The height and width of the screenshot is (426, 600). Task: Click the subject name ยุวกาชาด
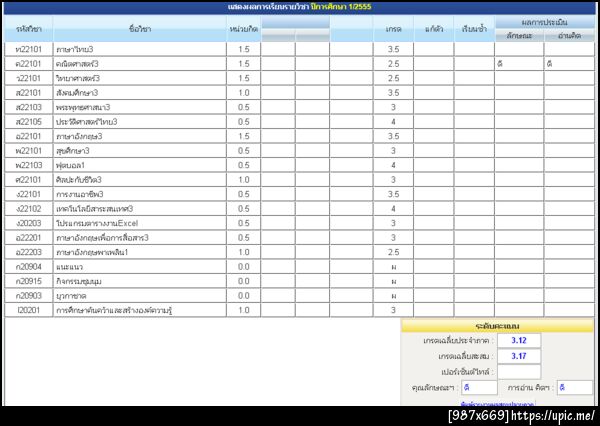tap(71, 296)
